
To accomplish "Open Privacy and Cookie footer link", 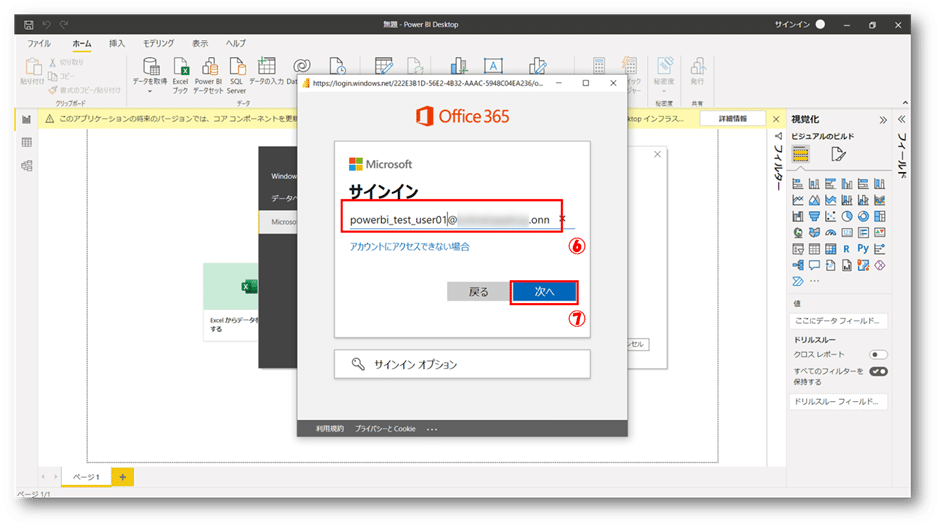I will coord(385,429).
